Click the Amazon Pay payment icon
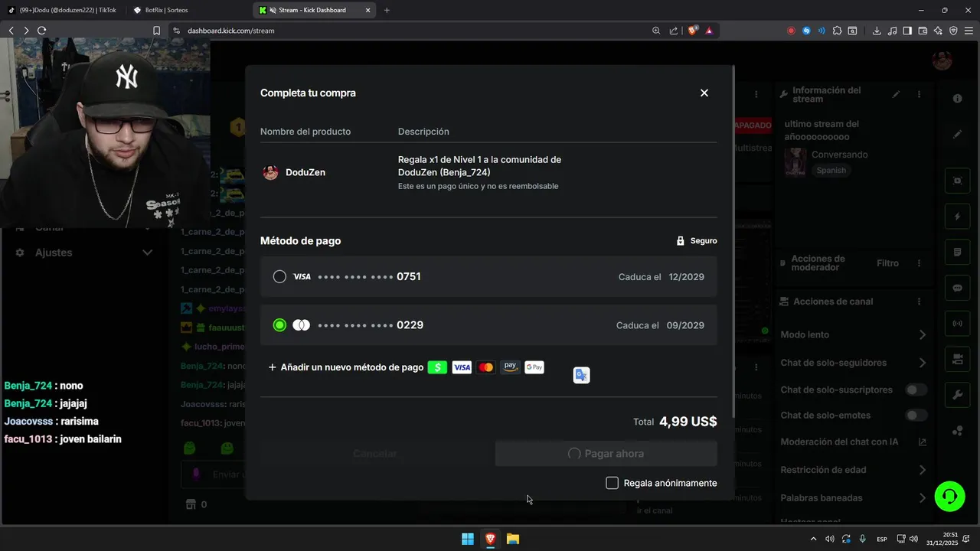 pos(511,367)
